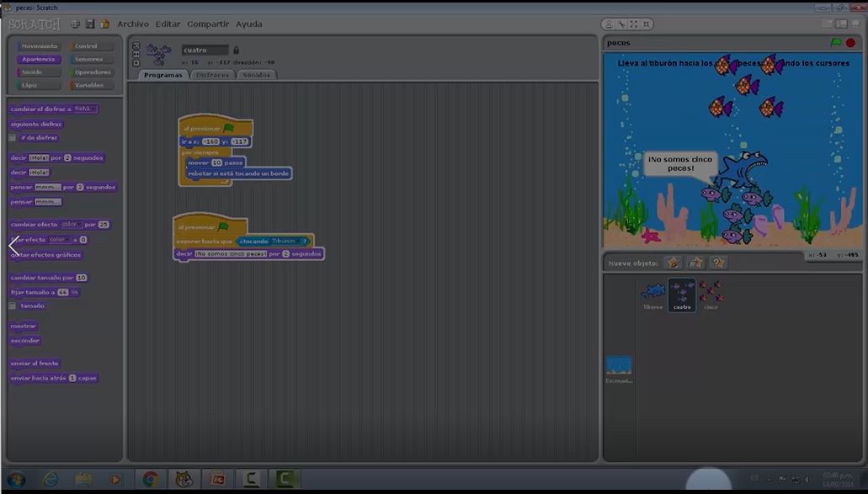
Task: Select the Grow sprite tool
Action: tap(634, 24)
